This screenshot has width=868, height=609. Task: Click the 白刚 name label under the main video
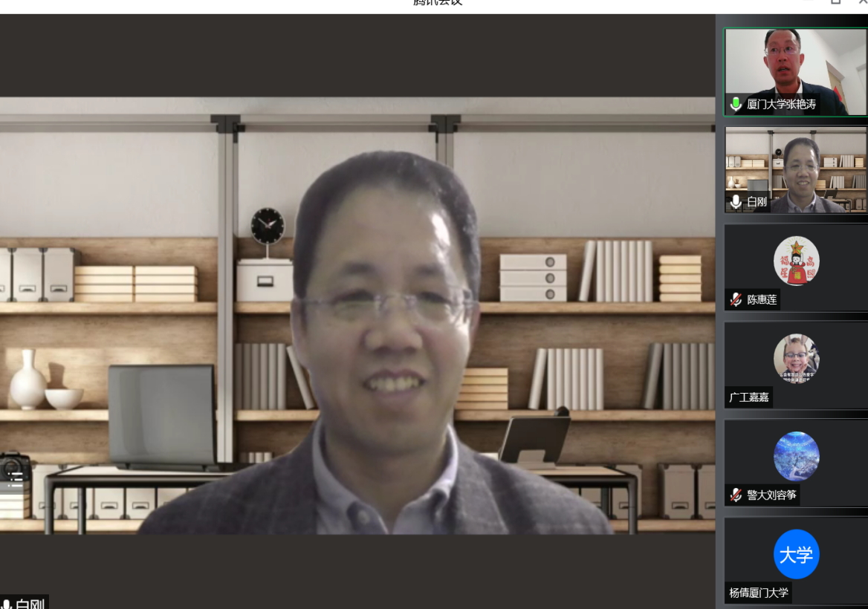(x=30, y=604)
